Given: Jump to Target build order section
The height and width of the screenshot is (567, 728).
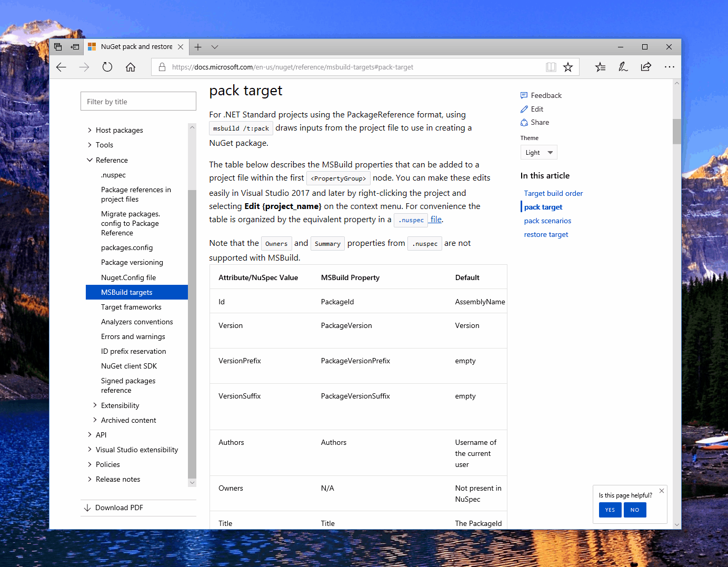Looking at the screenshot, I should coord(553,193).
